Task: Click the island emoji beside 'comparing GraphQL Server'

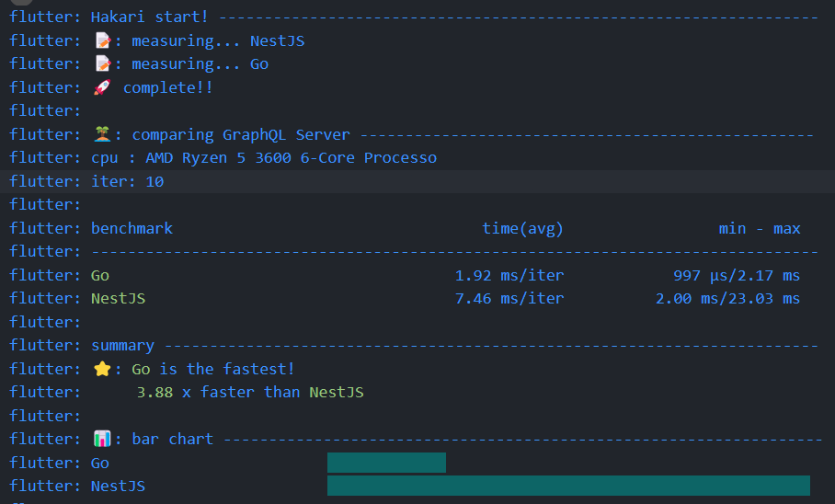Action: (x=102, y=134)
